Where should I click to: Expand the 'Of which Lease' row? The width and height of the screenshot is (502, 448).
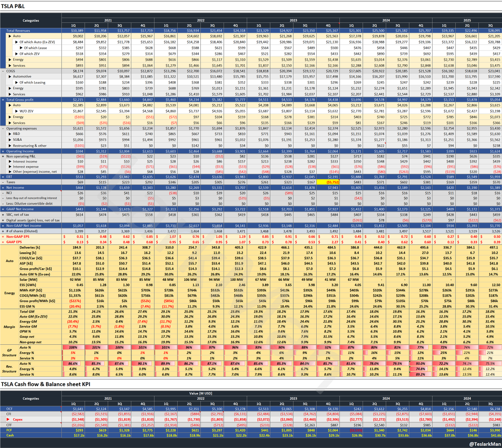click(x=22, y=48)
